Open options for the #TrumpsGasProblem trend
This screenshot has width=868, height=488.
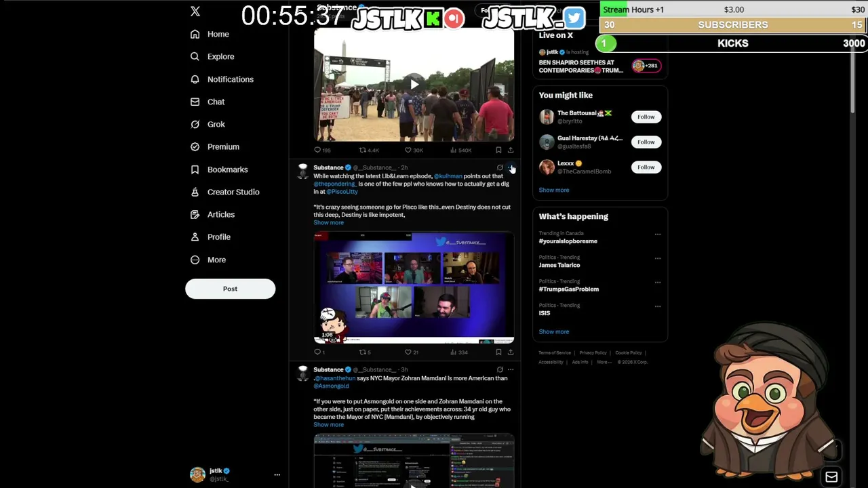(x=657, y=282)
